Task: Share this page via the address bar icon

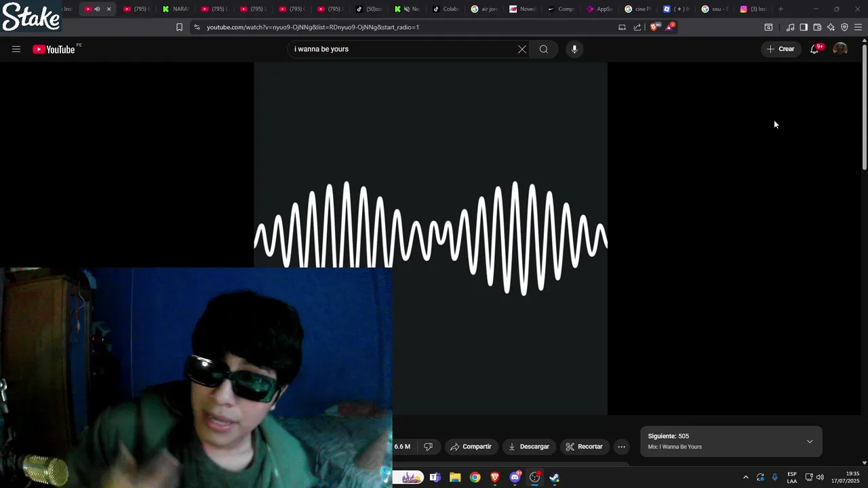Action: tap(637, 27)
